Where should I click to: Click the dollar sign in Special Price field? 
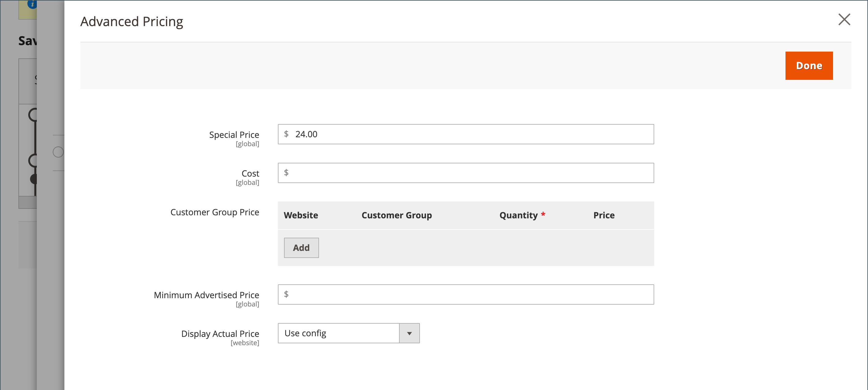pyautogui.click(x=286, y=134)
